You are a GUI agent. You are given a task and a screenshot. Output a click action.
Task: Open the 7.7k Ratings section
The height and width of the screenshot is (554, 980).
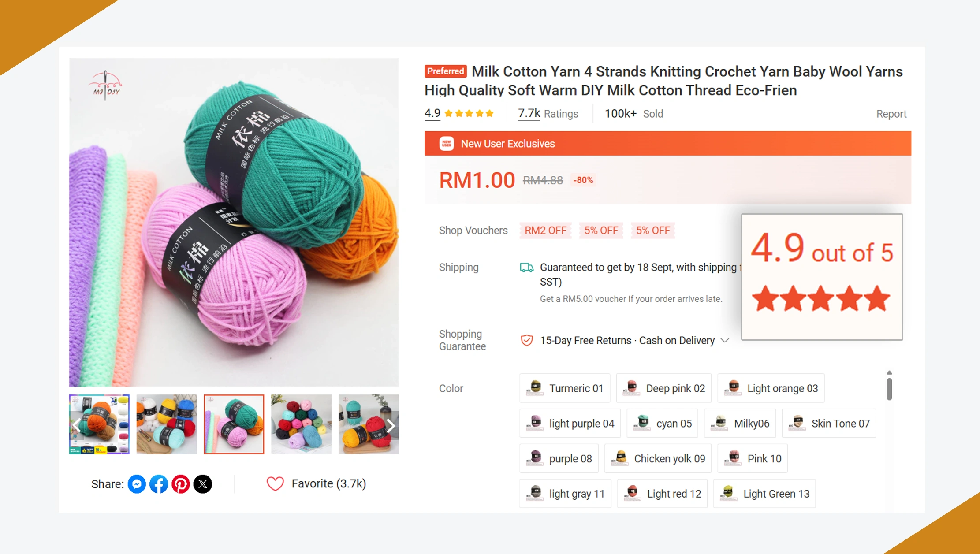(548, 114)
